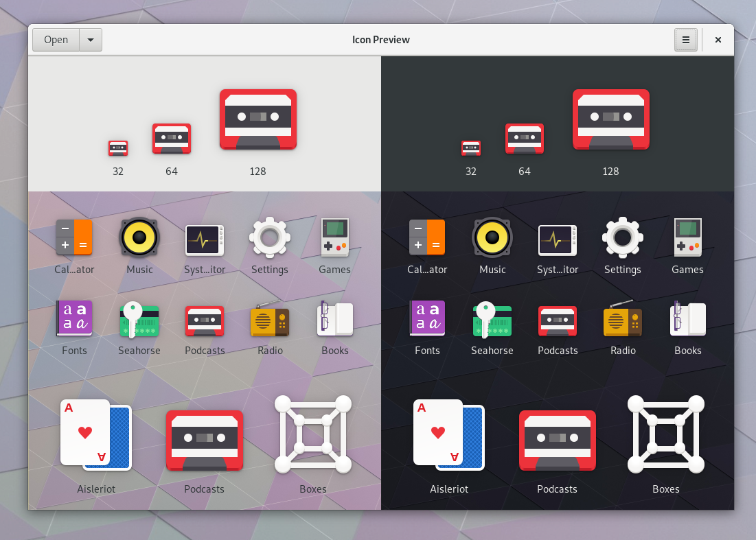Image resolution: width=756 pixels, height=540 pixels.
Task: Open the hamburger menu in the header bar
Action: pyautogui.click(x=686, y=40)
